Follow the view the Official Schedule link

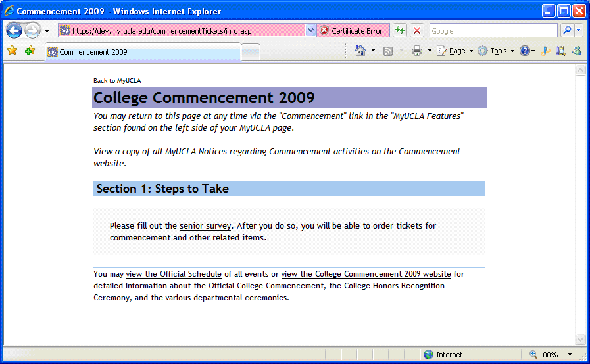[174, 274]
